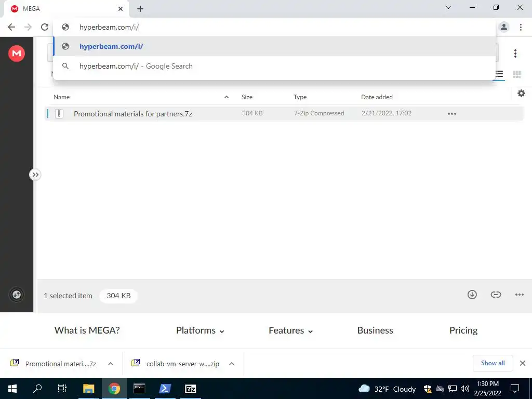532x399 pixels.
Task: Open a new browser tab
Action: tap(140, 9)
